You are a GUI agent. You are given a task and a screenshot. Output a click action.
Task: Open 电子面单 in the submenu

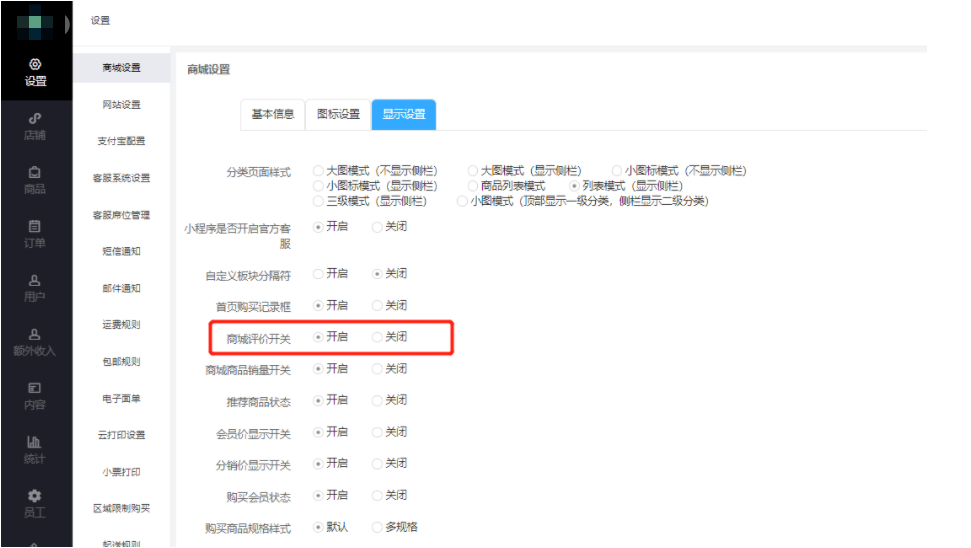point(121,398)
